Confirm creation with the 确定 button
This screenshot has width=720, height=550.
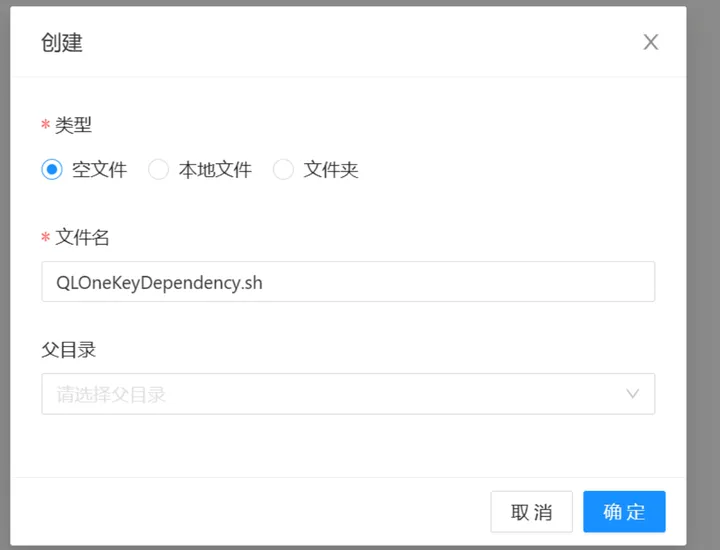(x=624, y=512)
